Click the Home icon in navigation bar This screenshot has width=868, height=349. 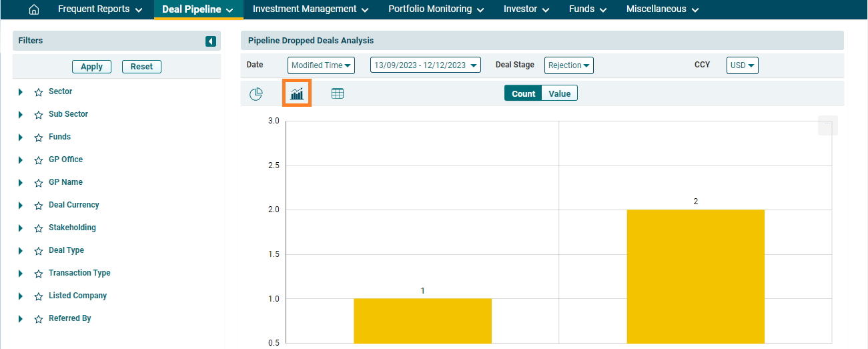34,9
